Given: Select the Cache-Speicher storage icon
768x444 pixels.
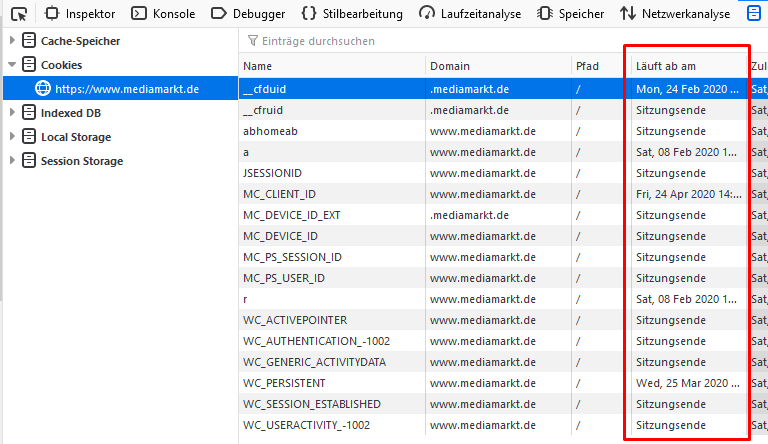Looking at the screenshot, I should 29,40.
